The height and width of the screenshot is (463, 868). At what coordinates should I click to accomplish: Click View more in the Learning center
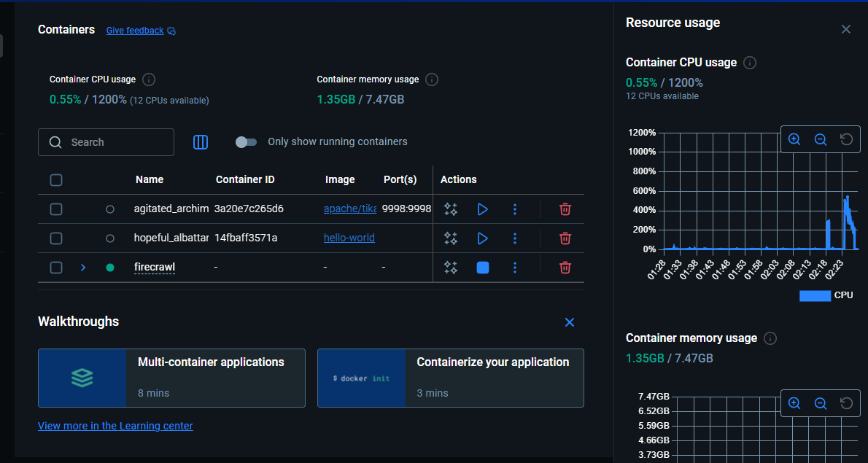[x=115, y=426]
